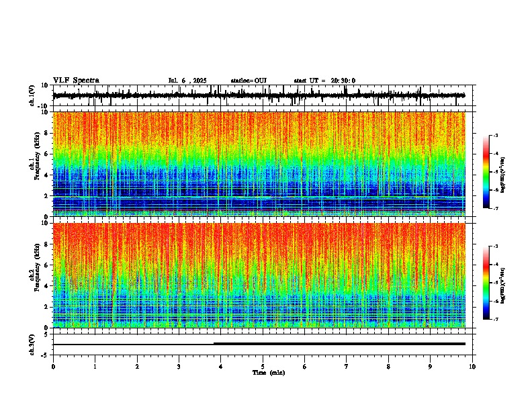Click the "-3" tick on the ch.1 color bar
532x411 pixels.
pyautogui.click(x=496, y=135)
